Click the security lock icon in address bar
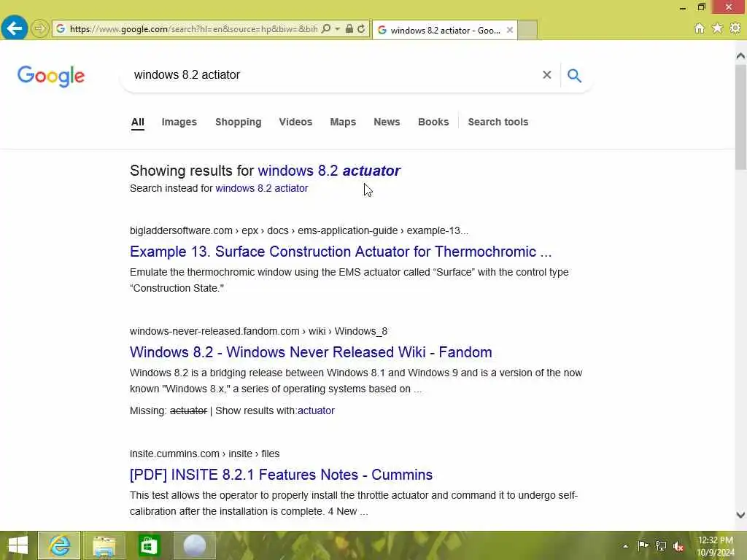 pyautogui.click(x=349, y=29)
